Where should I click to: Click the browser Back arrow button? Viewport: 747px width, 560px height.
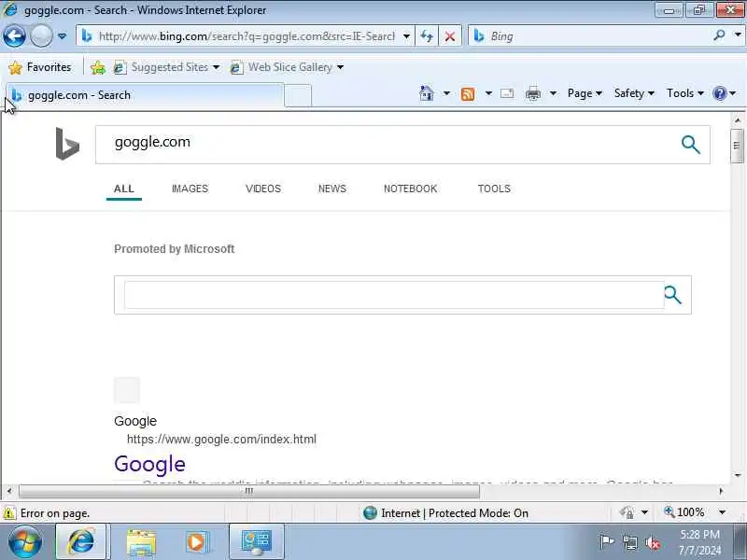(14, 36)
